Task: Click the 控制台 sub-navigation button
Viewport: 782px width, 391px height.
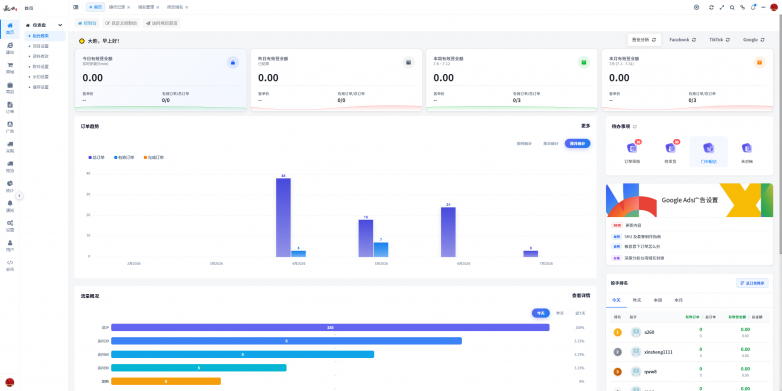Action: [x=87, y=23]
